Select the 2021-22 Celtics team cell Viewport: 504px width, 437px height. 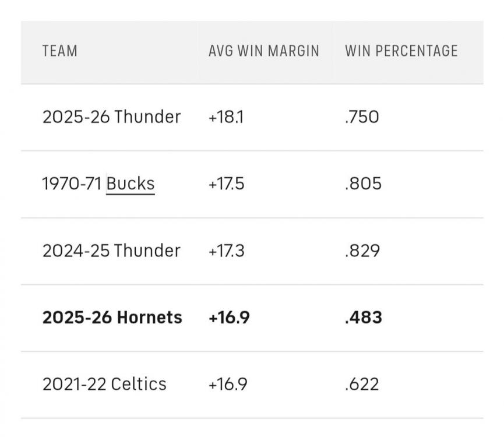click(x=104, y=385)
